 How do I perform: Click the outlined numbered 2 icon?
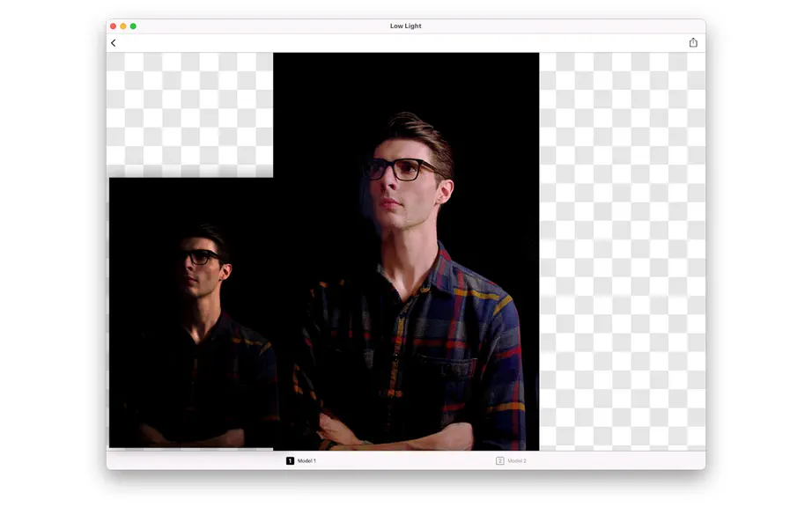(499, 460)
